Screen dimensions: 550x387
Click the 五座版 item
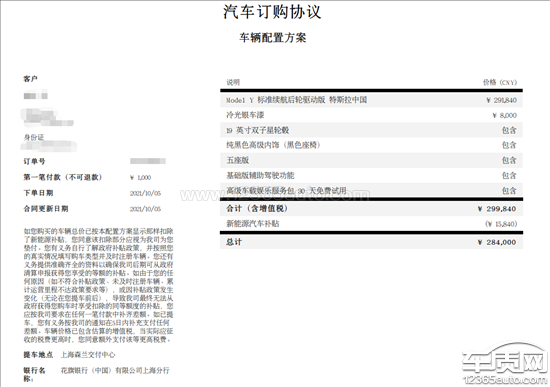coord(237,160)
